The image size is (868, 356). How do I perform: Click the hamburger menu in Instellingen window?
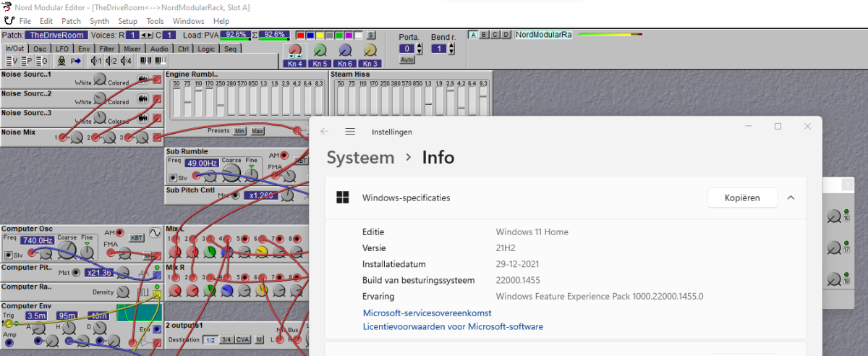350,132
